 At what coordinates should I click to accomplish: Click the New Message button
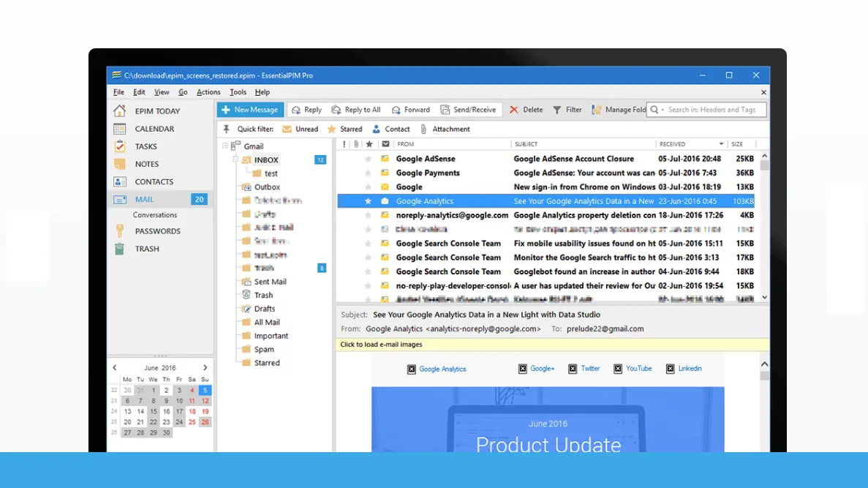click(x=250, y=110)
